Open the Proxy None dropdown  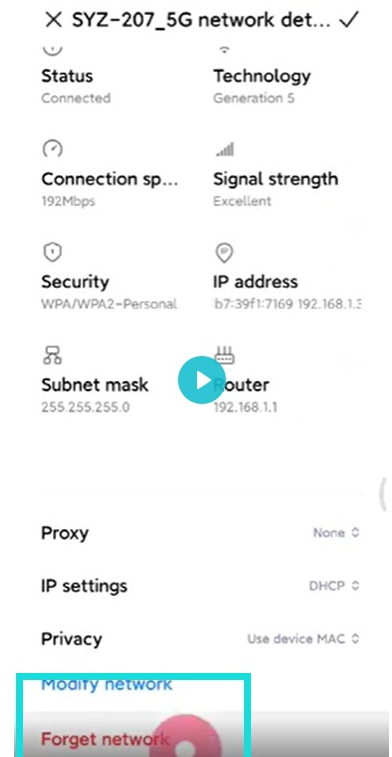coord(336,533)
